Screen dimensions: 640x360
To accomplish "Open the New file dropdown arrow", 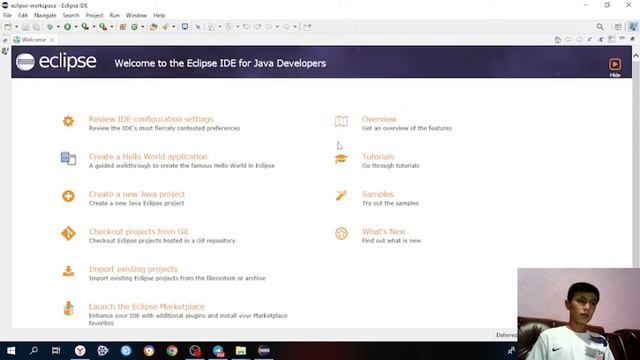I will point(16,27).
